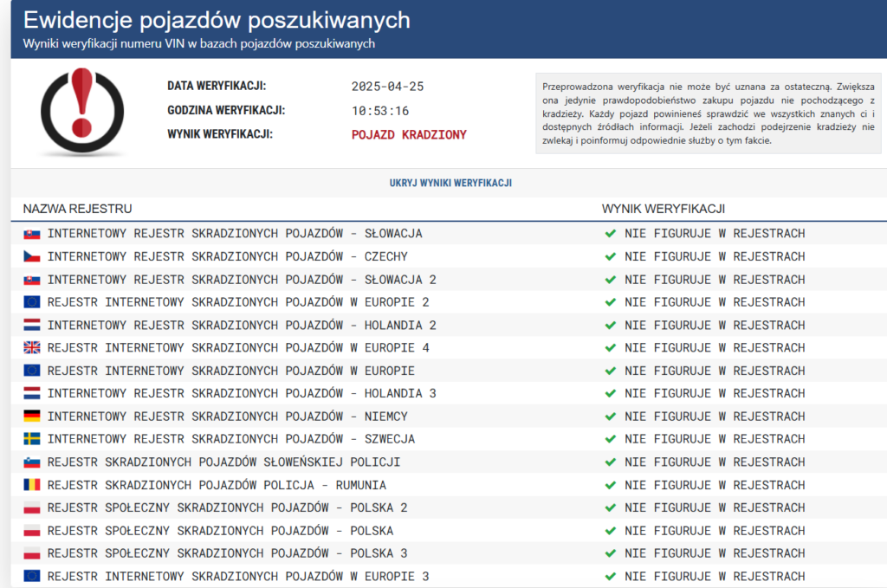
Task: Click the SŁOWACJA 2 registry row name
Action: click(x=242, y=280)
